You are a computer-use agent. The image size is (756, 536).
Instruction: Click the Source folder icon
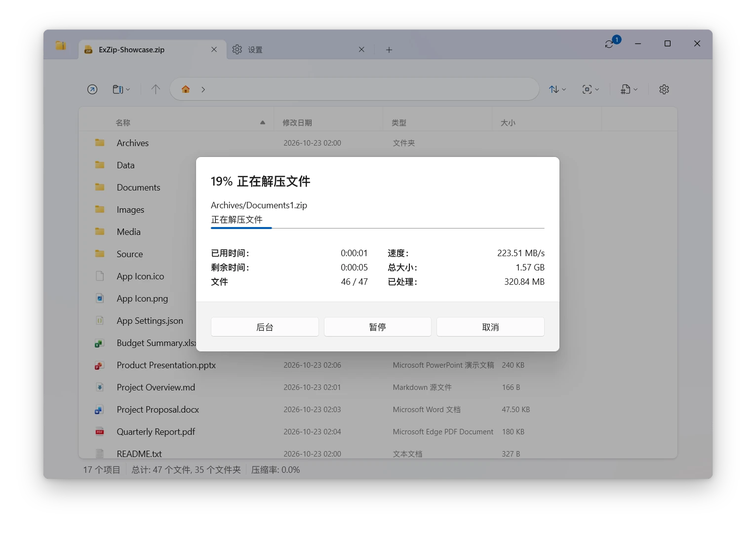pyautogui.click(x=100, y=254)
